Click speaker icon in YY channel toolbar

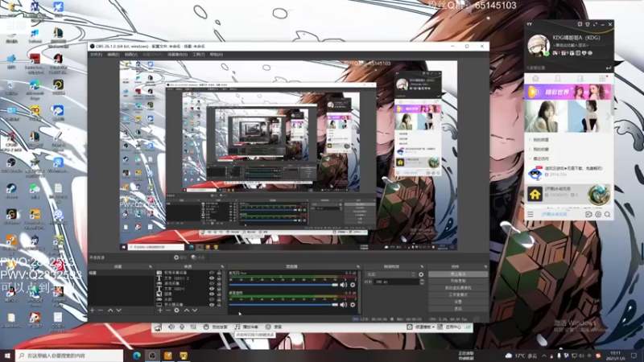pos(171,327)
